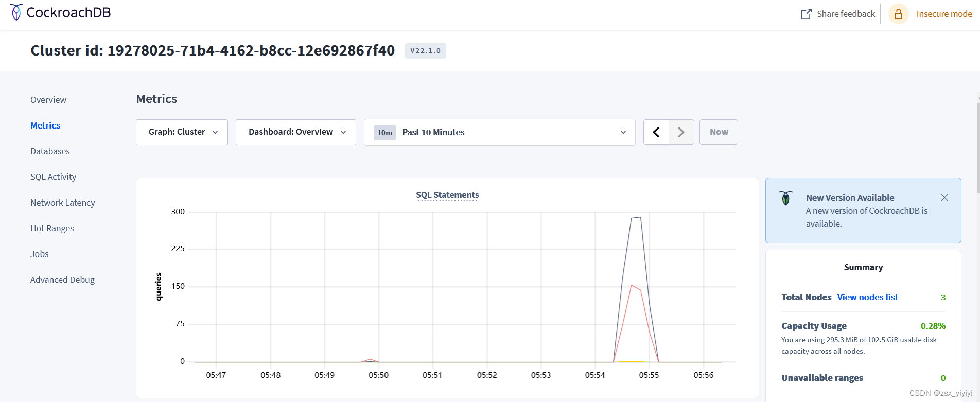
Task: Open the Dashboard: Overview dropdown
Action: click(x=296, y=132)
